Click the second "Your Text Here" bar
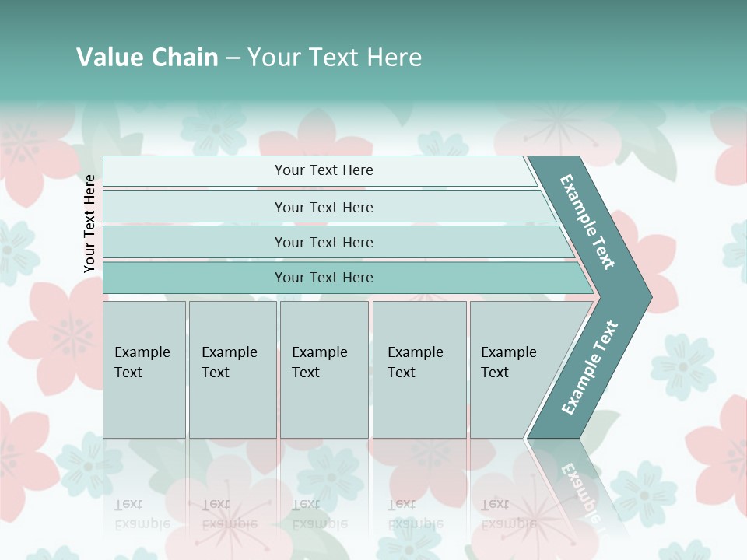 (324, 207)
